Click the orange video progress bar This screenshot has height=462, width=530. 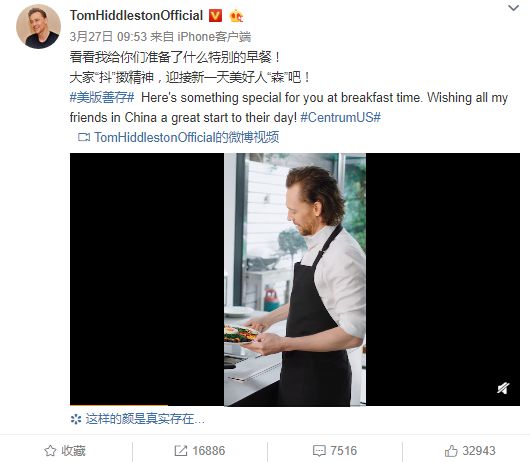click(x=119, y=405)
